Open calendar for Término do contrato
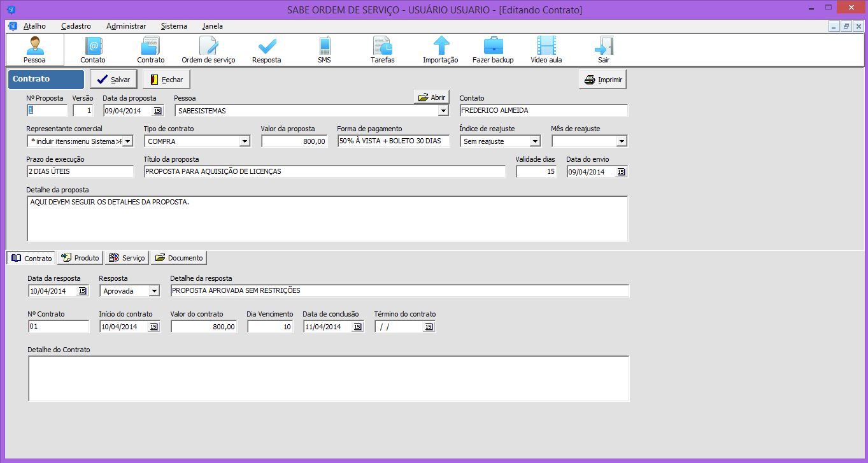This screenshot has height=463, width=868. click(429, 327)
